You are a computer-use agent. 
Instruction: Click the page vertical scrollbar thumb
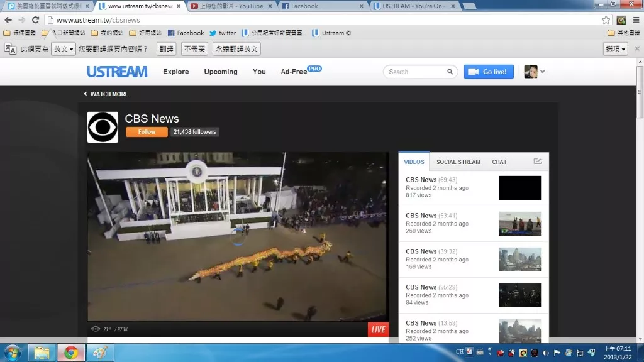pyautogui.click(x=640, y=92)
